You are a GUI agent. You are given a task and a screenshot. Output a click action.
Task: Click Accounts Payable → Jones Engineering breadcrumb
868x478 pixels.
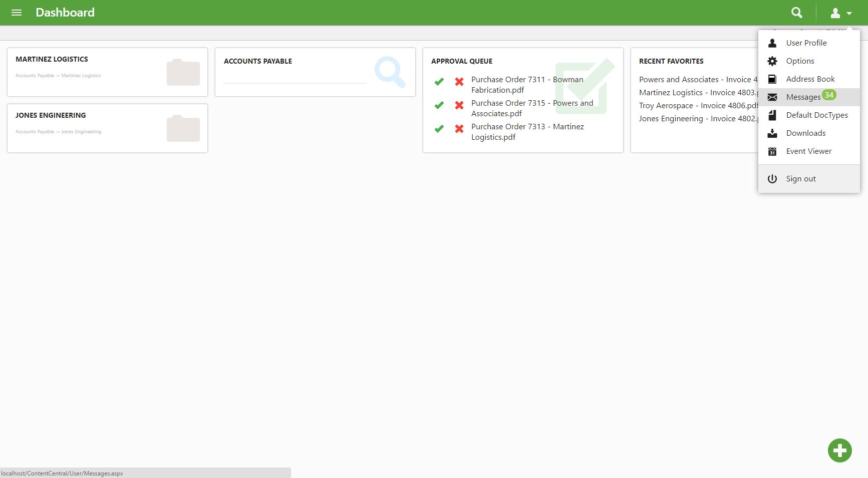(58, 132)
